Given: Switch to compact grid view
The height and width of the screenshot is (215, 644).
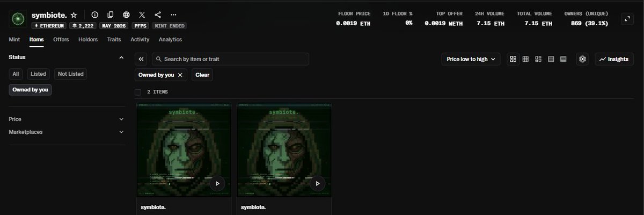Looking at the screenshot, I should (526, 59).
